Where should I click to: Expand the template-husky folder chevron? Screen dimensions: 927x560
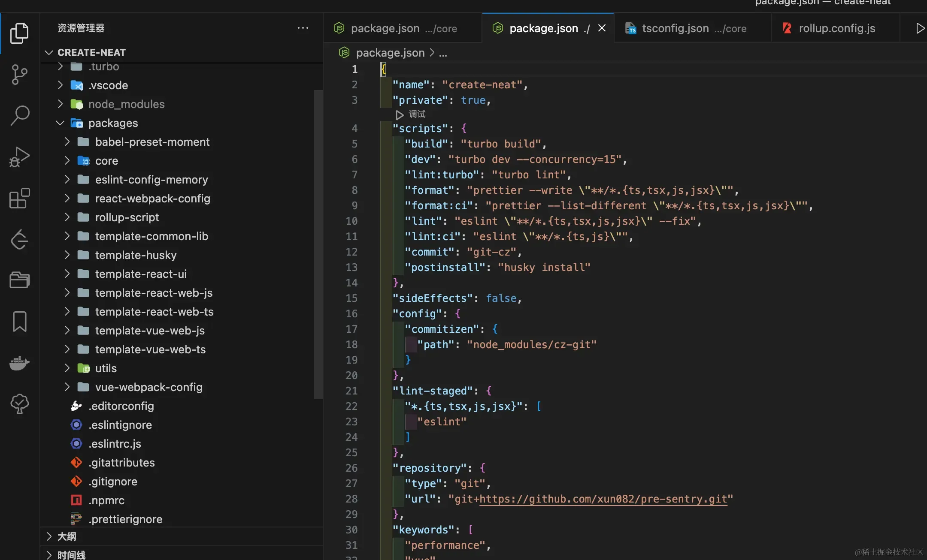tap(67, 255)
